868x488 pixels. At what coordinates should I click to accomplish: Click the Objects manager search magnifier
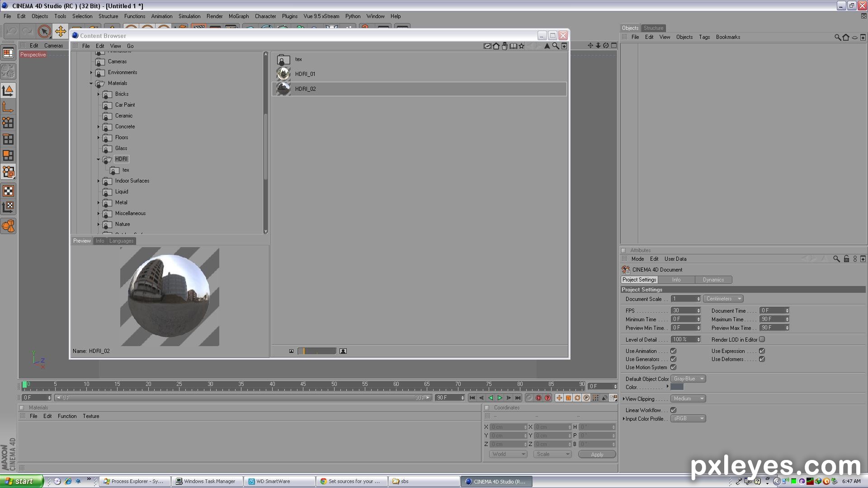837,37
